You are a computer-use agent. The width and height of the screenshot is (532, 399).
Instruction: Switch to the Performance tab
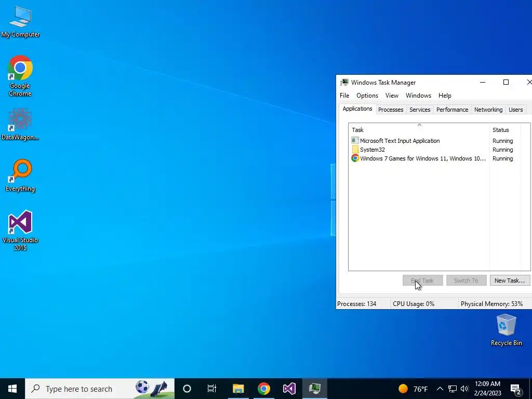(x=453, y=110)
